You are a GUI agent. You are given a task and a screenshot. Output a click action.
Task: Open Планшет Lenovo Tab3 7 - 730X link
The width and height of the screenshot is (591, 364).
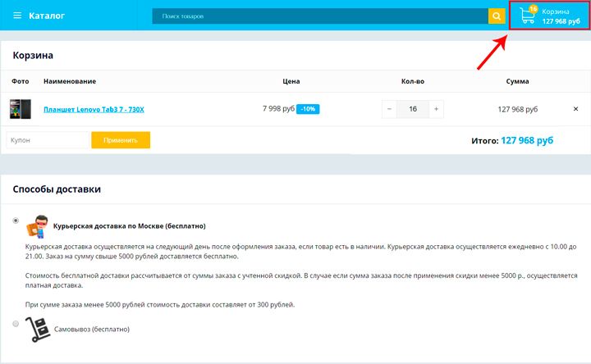(x=94, y=109)
